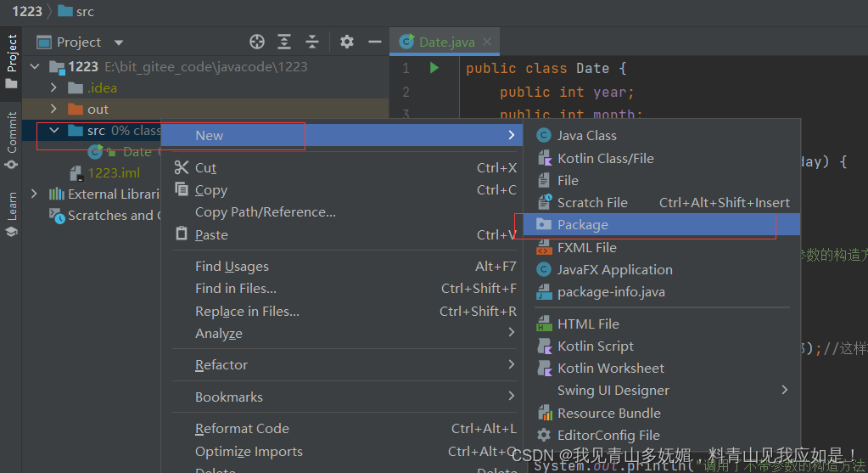Choose Java Class in the New submenu
The width and height of the screenshot is (868, 473).
click(586, 136)
